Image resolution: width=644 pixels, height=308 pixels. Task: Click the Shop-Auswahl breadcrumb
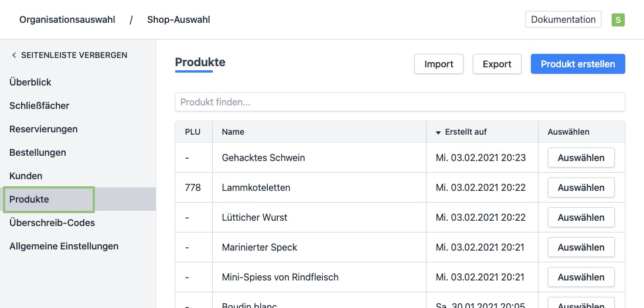click(179, 20)
